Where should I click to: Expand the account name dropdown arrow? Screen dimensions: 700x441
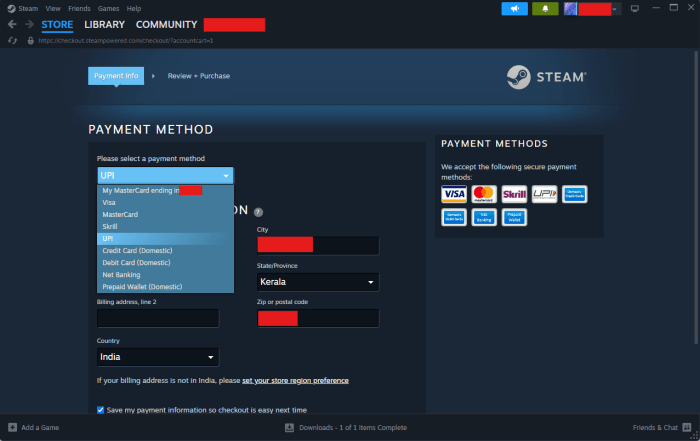[615, 9]
